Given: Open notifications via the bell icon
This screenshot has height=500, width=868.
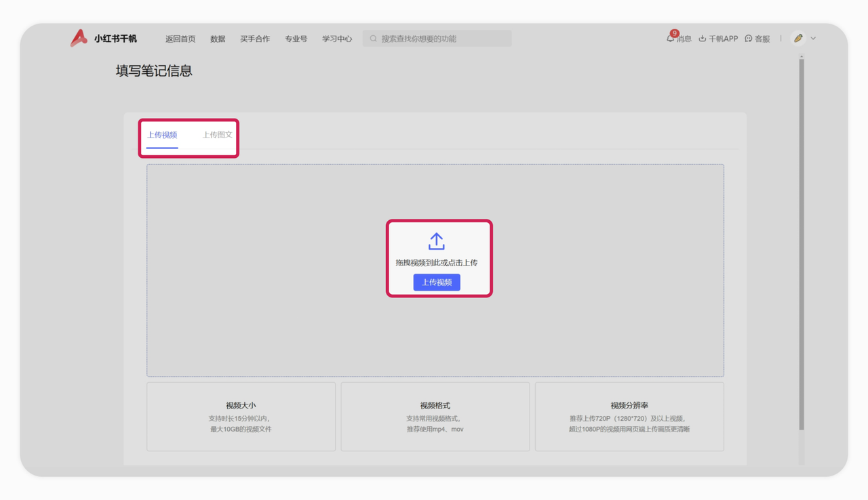Looking at the screenshot, I should [670, 39].
